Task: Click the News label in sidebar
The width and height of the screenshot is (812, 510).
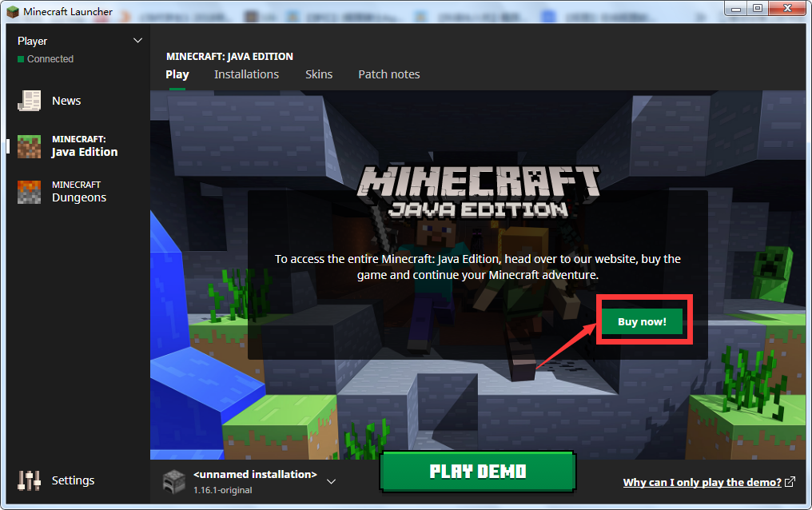Action: (x=66, y=101)
